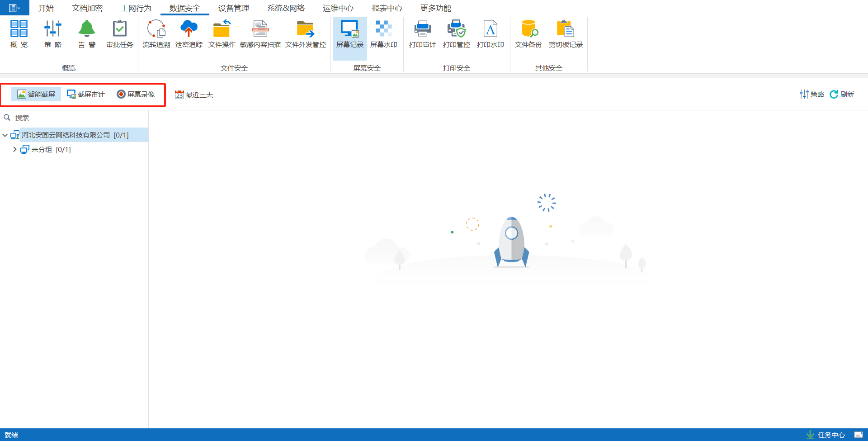Open 审批任务 approval tasks
Viewport: 868px width, 441px height.
click(120, 34)
